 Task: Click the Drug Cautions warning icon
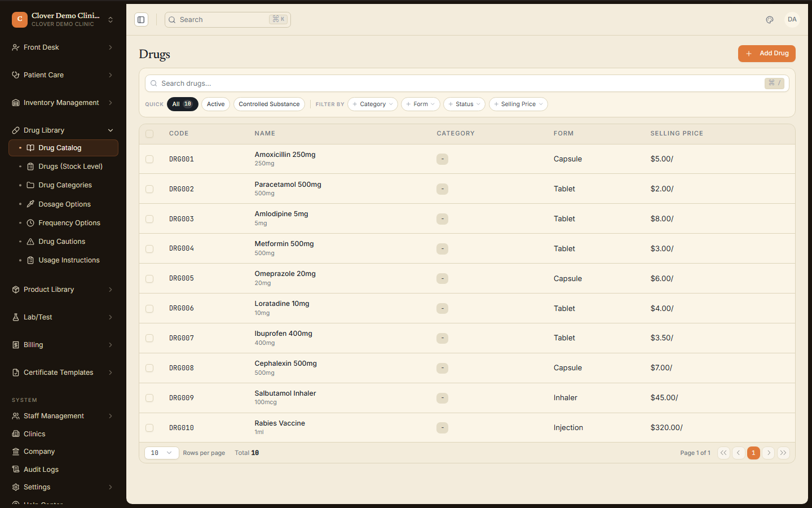tap(30, 242)
